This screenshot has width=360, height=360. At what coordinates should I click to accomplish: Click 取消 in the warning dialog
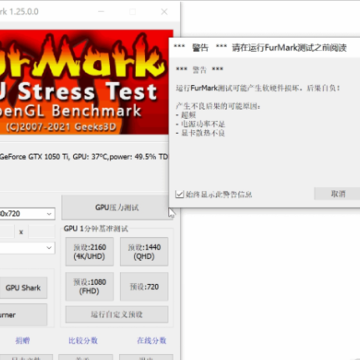(337, 194)
